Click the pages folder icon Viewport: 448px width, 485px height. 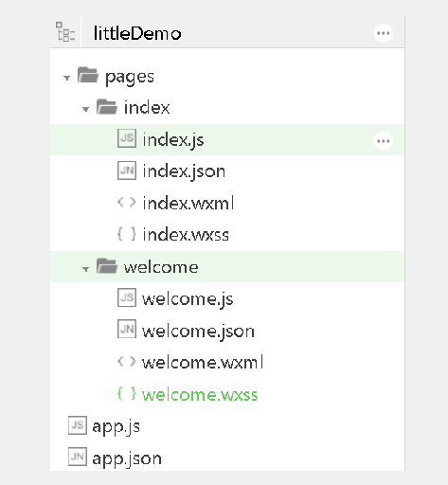[x=88, y=75]
